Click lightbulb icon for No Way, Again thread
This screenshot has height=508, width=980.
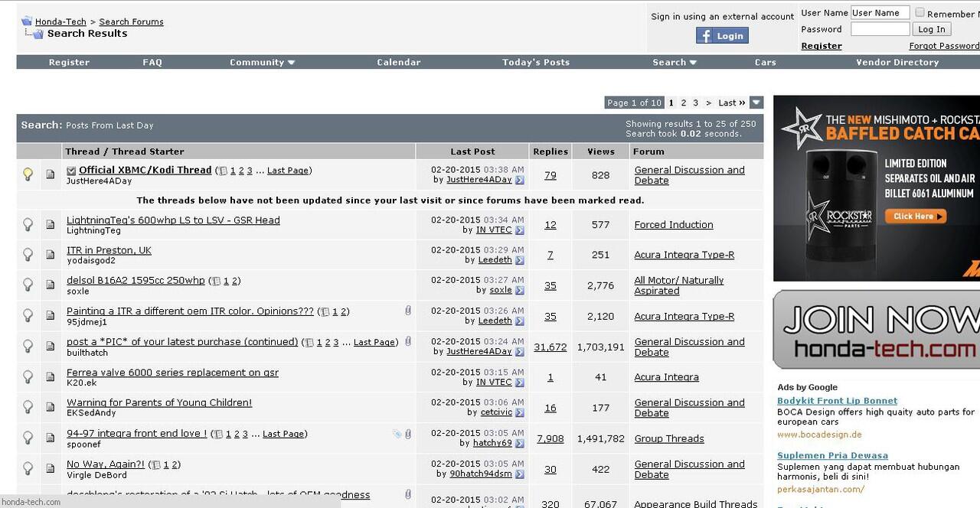tap(28, 469)
